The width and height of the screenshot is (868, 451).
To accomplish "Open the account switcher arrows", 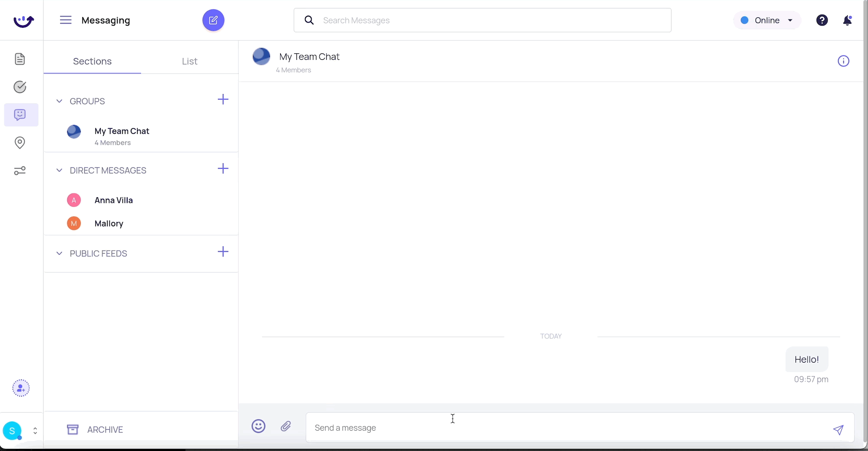I will [35, 431].
